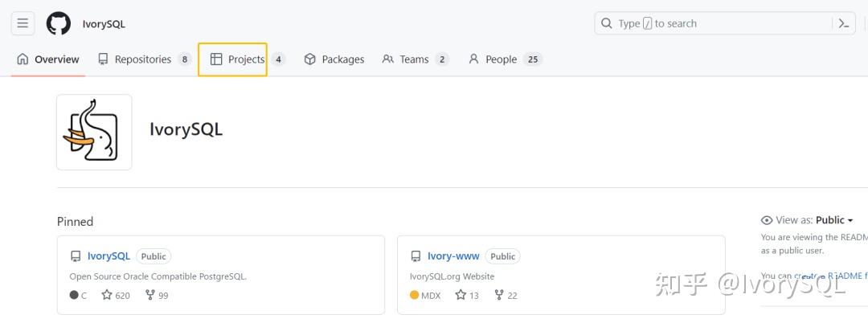868x323 pixels.
Task: Click the forks count on IvorySQL repo
Action: [157, 295]
